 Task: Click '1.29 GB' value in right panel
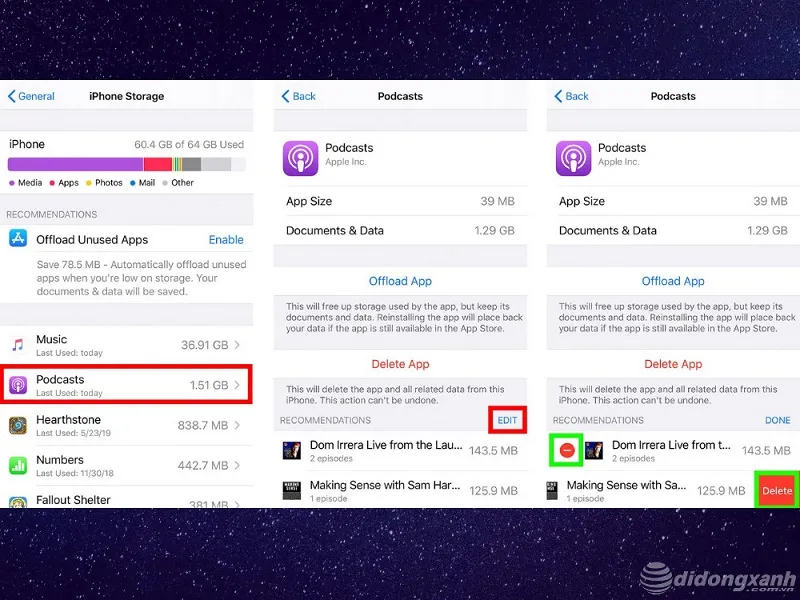(x=767, y=231)
